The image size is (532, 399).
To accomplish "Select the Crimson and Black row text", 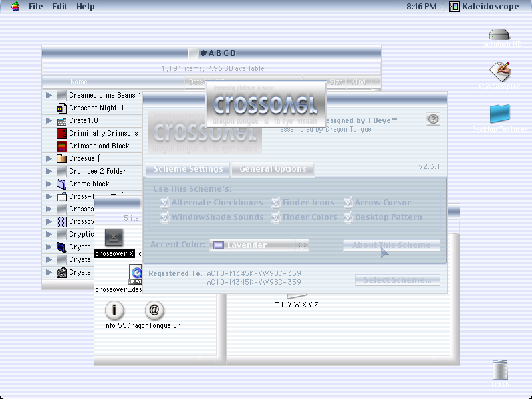I will pos(99,146).
